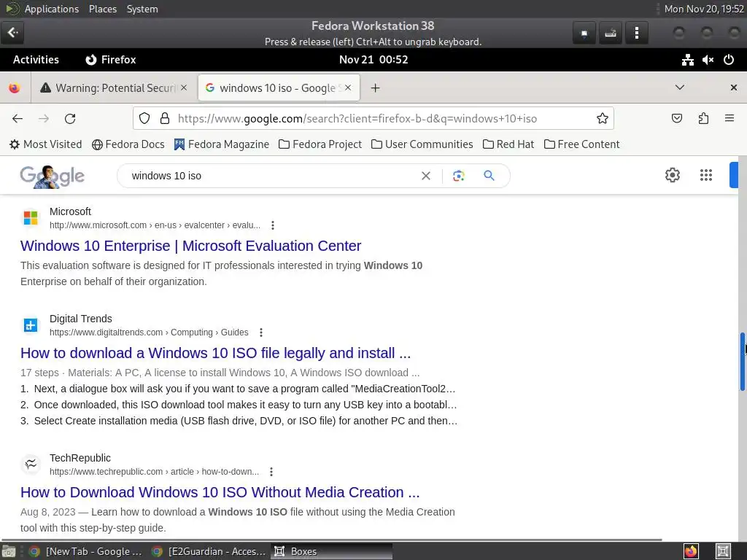Open the Firefox extensions puzzle icon
Screen dimensions: 747x560
pos(703,118)
